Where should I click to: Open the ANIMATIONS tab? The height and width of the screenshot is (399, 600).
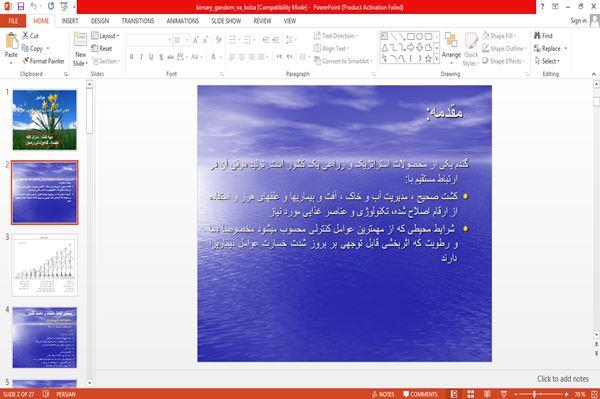coord(183,21)
